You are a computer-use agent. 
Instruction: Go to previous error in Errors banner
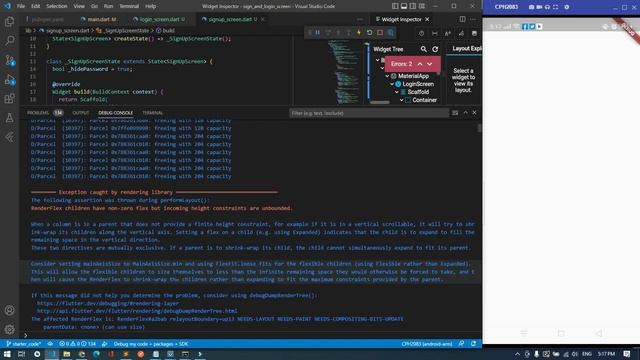pos(420,64)
